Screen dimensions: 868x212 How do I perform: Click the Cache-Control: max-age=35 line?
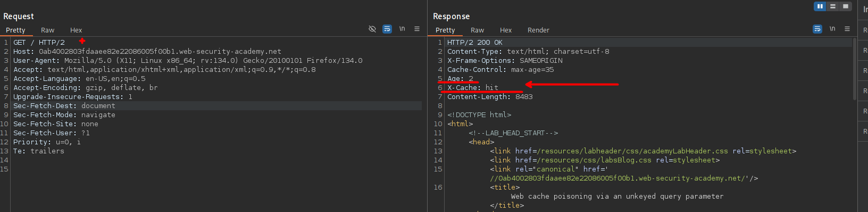(500, 70)
